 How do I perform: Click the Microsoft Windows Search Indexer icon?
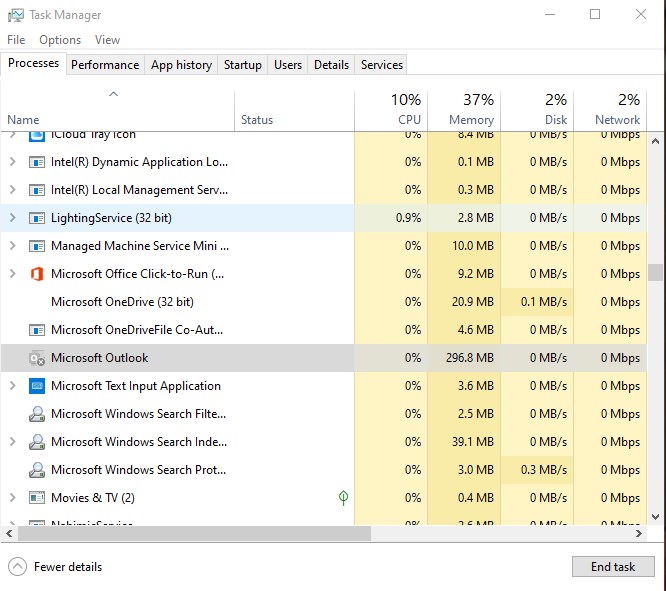[x=37, y=442]
